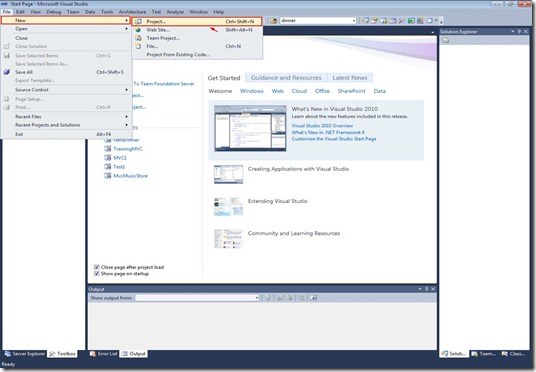Click the Team Project icon in submenu
Screen dimensions: 536x372
pos(138,38)
